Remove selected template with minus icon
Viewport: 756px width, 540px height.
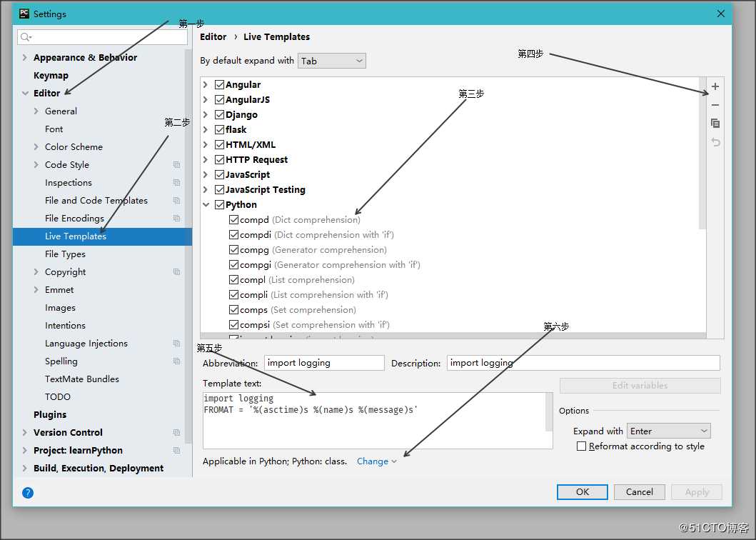(x=715, y=105)
